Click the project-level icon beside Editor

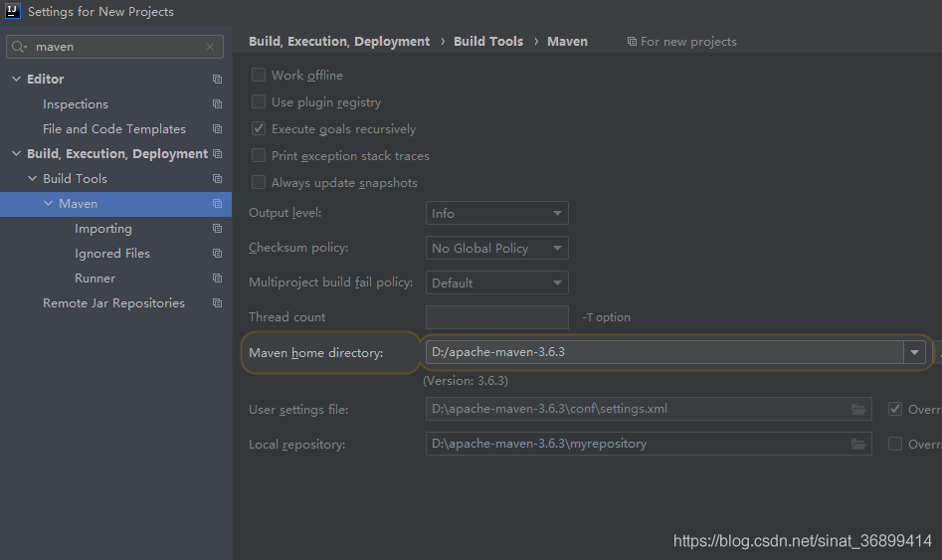pyautogui.click(x=218, y=80)
